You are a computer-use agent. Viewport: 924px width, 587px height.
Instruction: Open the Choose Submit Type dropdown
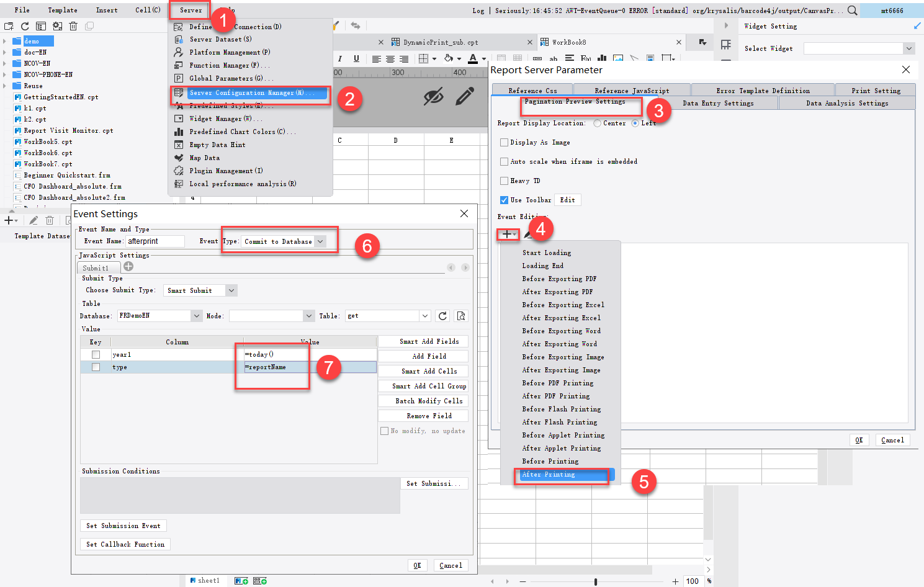pyautogui.click(x=231, y=290)
